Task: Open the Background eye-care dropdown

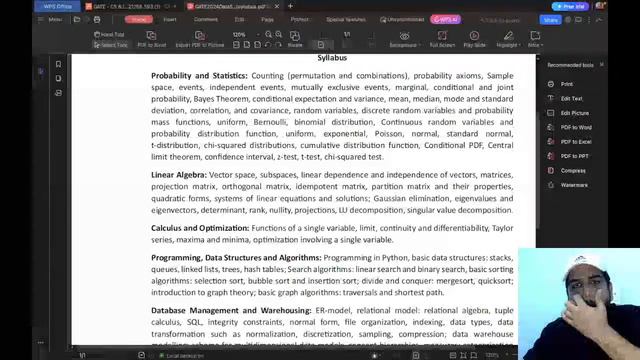Action: click(x=404, y=40)
